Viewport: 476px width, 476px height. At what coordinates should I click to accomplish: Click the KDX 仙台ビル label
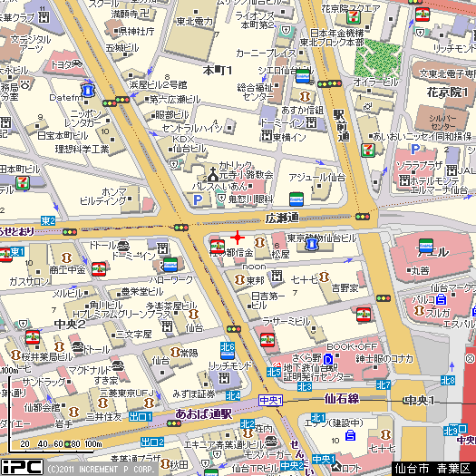tap(189, 144)
